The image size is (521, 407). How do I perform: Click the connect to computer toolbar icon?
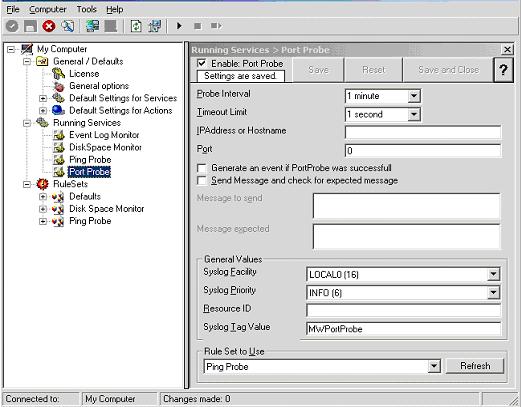(92, 26)
